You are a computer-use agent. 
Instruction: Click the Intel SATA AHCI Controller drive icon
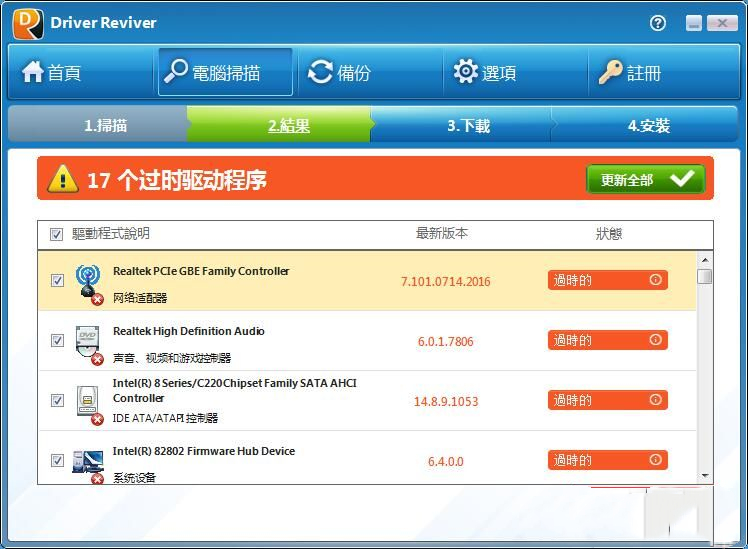88,403
